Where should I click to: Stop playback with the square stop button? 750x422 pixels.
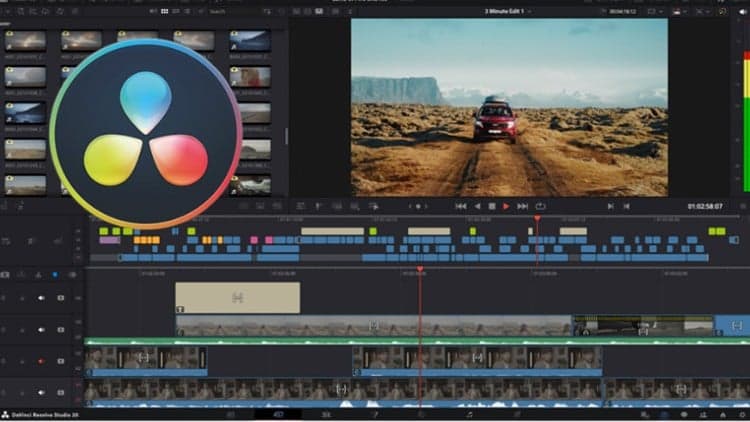(492, 206)
